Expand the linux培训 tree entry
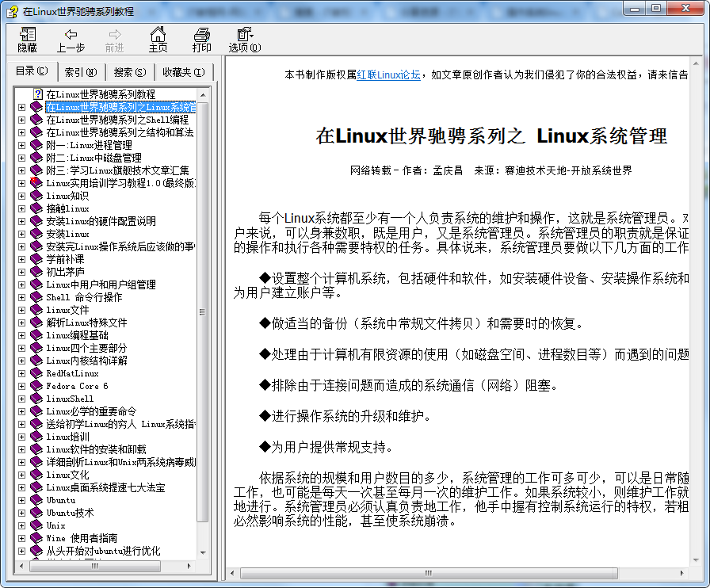This screenshot has width=710, height=588. click(x=21, y=437)
